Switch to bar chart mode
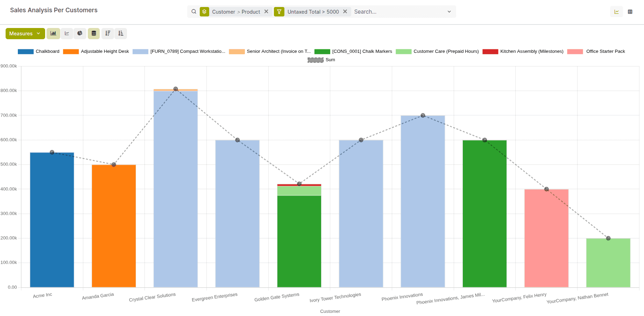 click(53, 33)
